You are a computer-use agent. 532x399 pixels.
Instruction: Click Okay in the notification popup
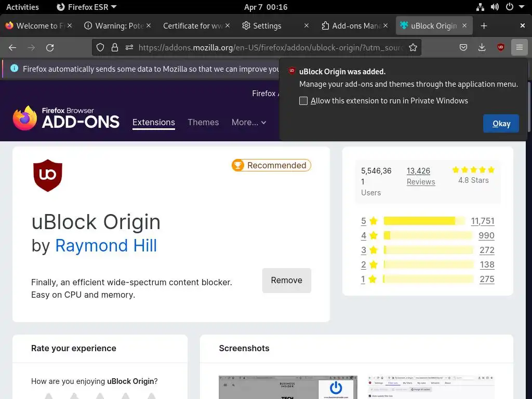[x=501, y=124]
